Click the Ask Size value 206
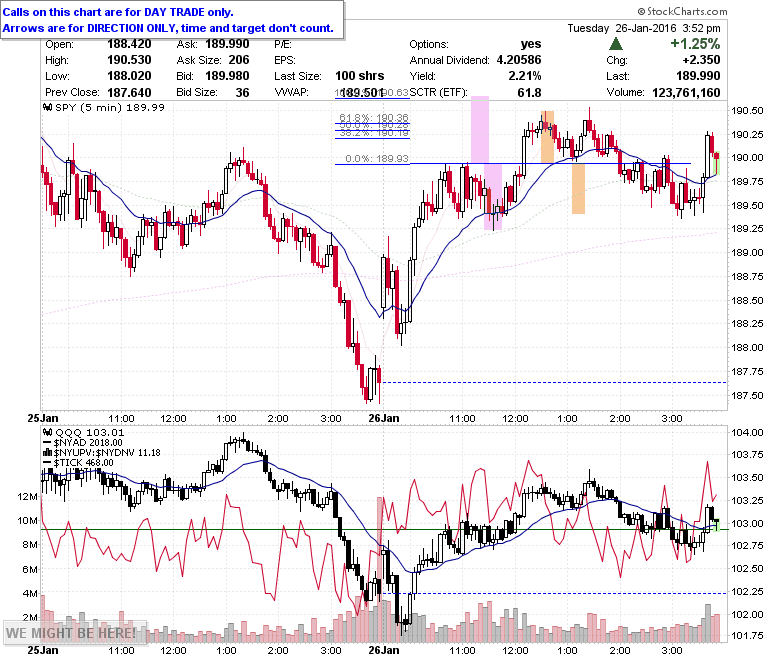Image resolution: width=780 pixels, height=659 pixels. [239, 60]
